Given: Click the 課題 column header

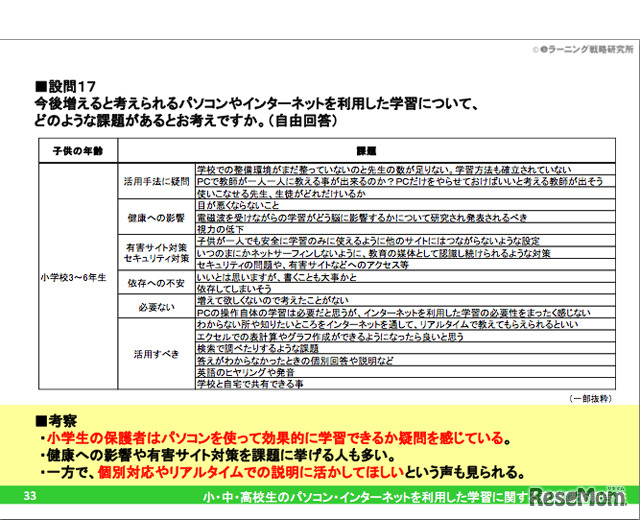Looking at the screenshot, I should [364, 149].
